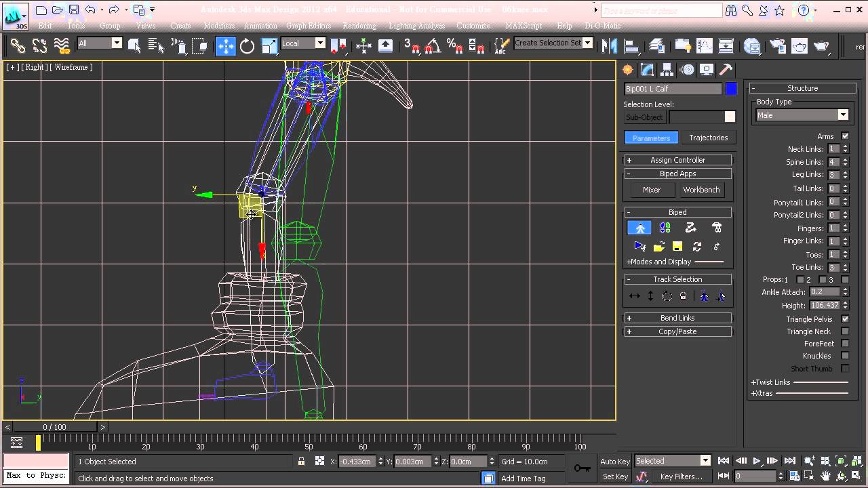Toggle the Percent Snap icon
Viewport: 868px width, 488px height.
coord(455,45)
